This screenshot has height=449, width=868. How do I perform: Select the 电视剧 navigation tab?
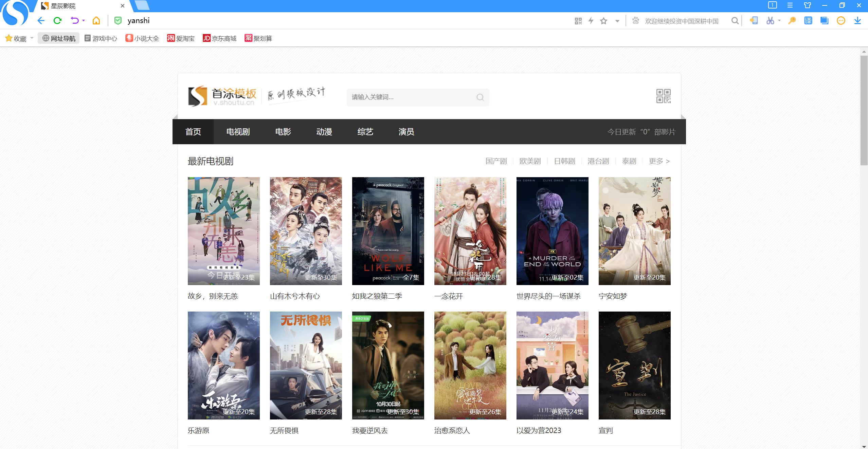tap(238, 132)
